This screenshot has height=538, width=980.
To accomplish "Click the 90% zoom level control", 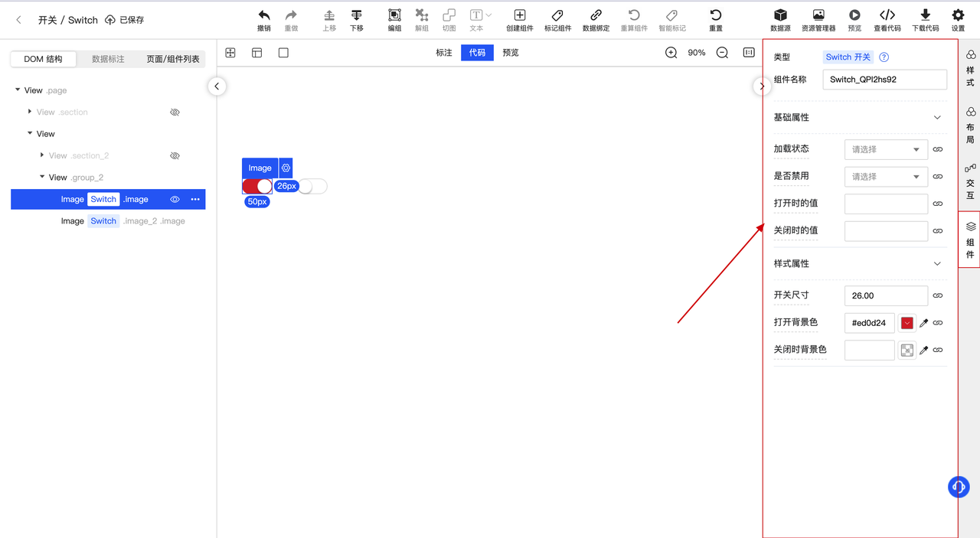I will [696, 53].
